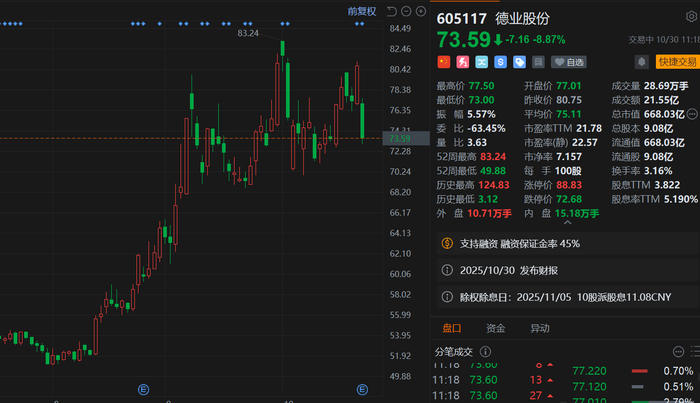The width and height of the screenshot is (700, 403).
Task: Click the 涨停价 88.83 value
Action: (569, 185)
